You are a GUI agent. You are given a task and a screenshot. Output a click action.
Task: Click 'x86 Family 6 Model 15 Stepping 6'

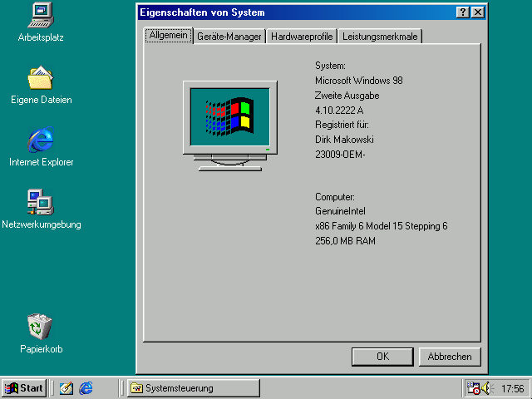[x=381, y=226]
